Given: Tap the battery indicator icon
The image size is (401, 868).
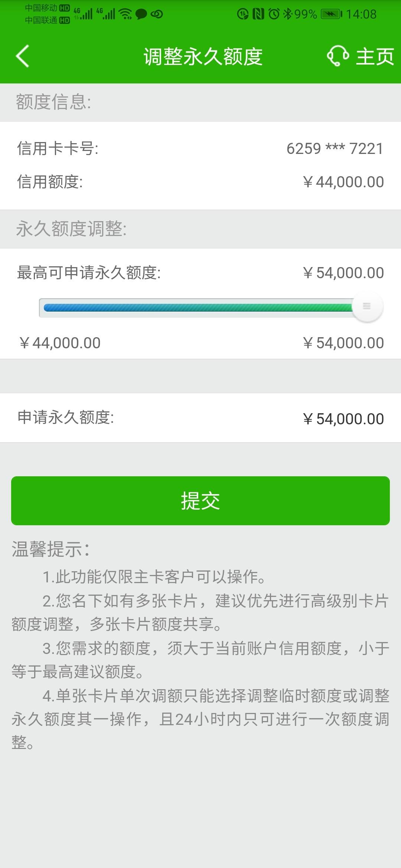Looking at the screenshot, I should click(x=332, y=14).
